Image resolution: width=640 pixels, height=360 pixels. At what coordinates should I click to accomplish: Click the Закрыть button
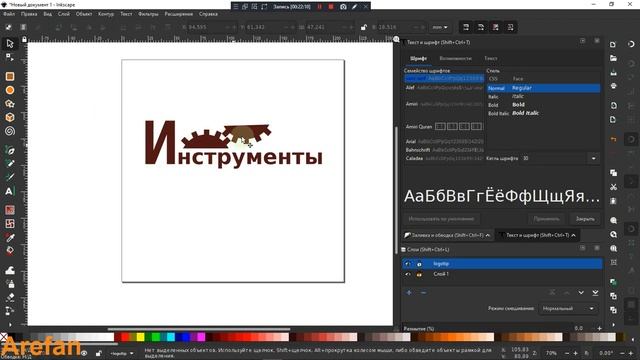coord(585,219)
